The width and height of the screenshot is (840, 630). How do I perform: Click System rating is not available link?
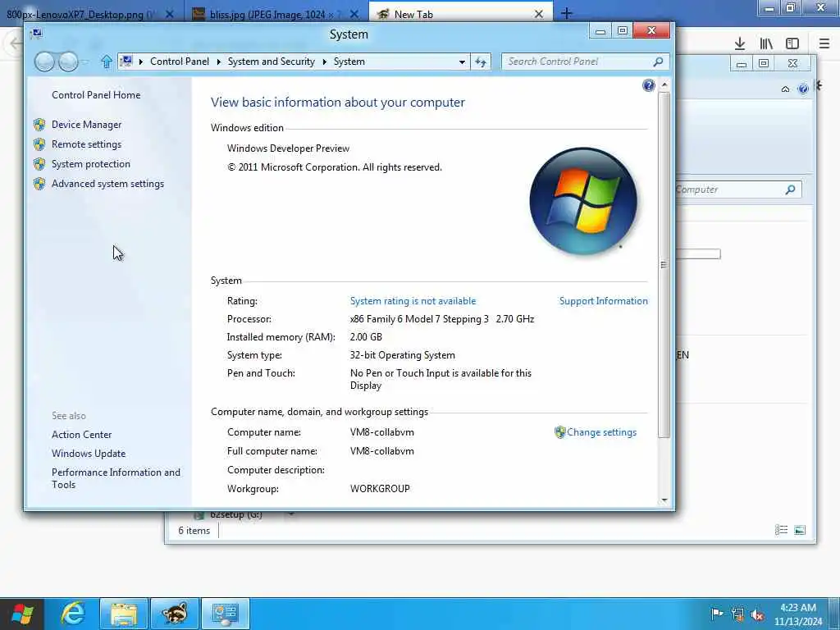click(413, 301)
